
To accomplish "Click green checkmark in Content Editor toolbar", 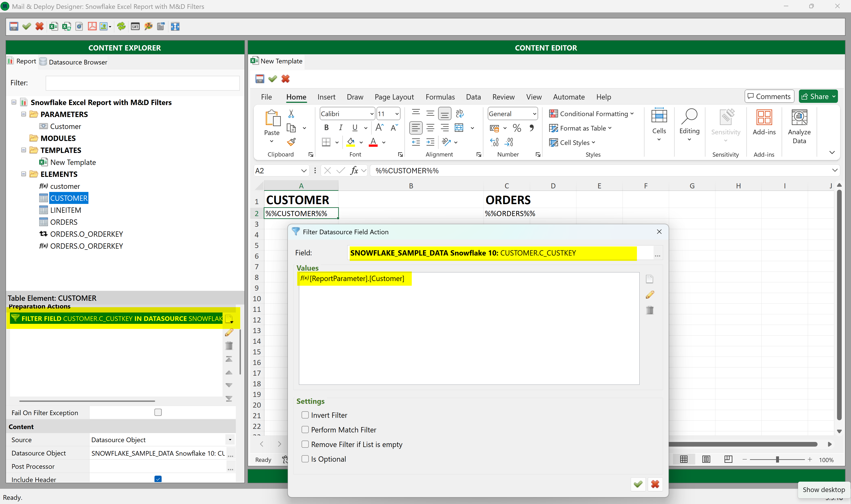I will [x=273, y=79].
